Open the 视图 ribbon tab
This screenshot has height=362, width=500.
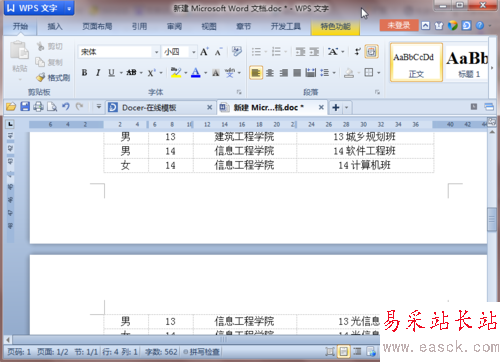coord(209,26)
